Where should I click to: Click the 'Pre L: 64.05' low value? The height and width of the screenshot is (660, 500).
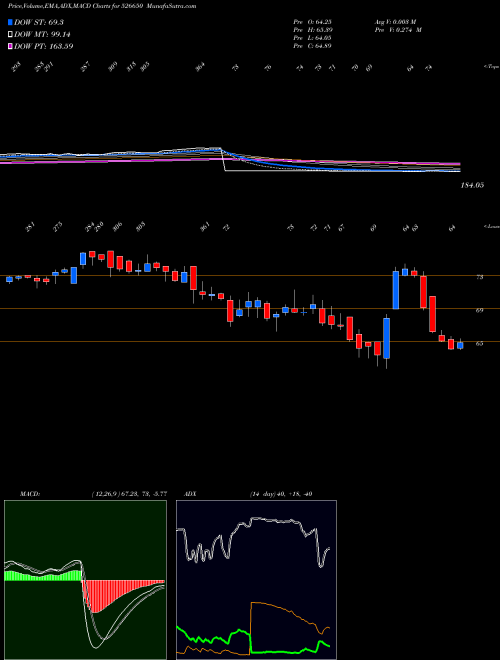coord(312,38)
